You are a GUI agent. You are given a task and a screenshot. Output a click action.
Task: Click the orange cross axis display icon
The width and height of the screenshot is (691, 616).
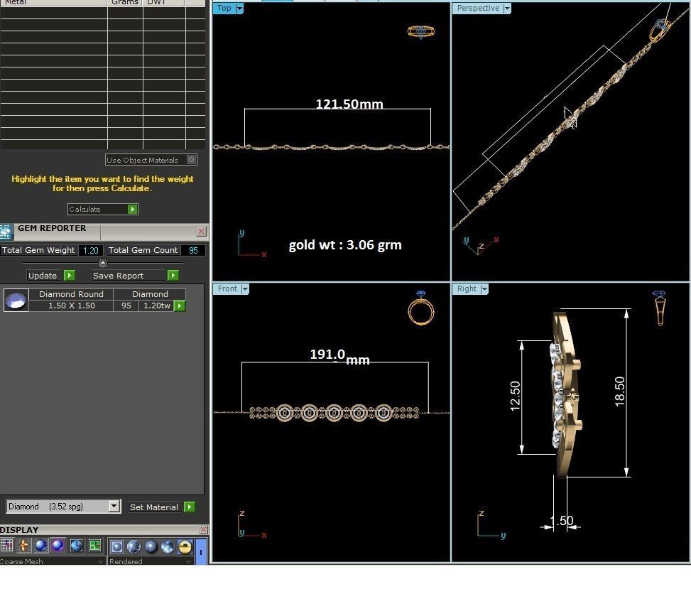click(x=24, y=546)
